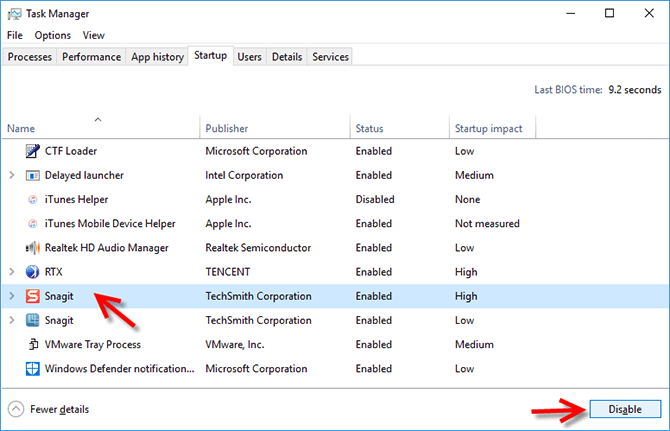
Task: Click the RTX blue globe icon
Action: click(32, 272)
